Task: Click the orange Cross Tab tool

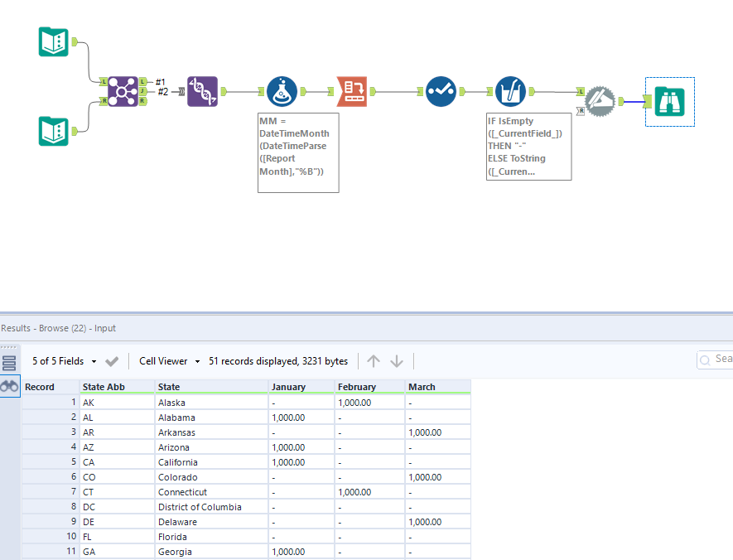Action: pos(352,92)
